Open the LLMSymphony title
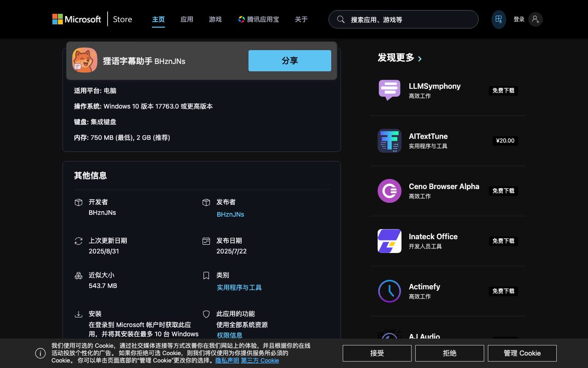588x368 pixels. pos(435,86)
